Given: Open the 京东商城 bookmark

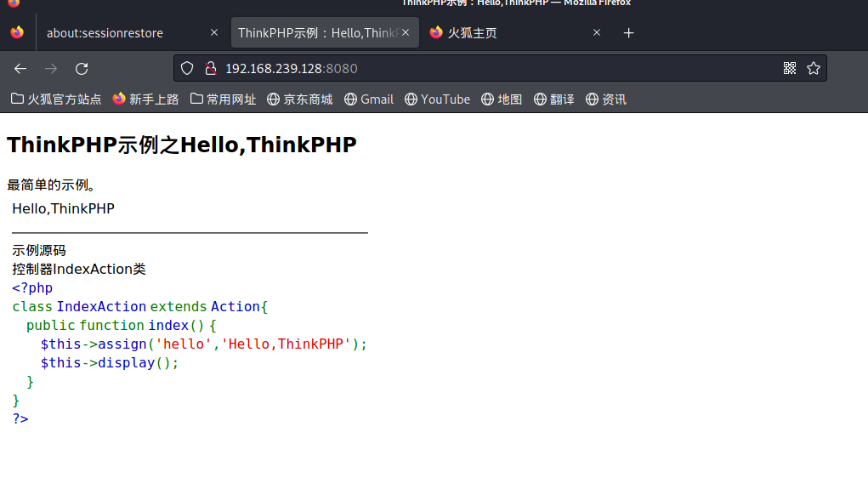Looking at the screenshot, I should 299,100.
